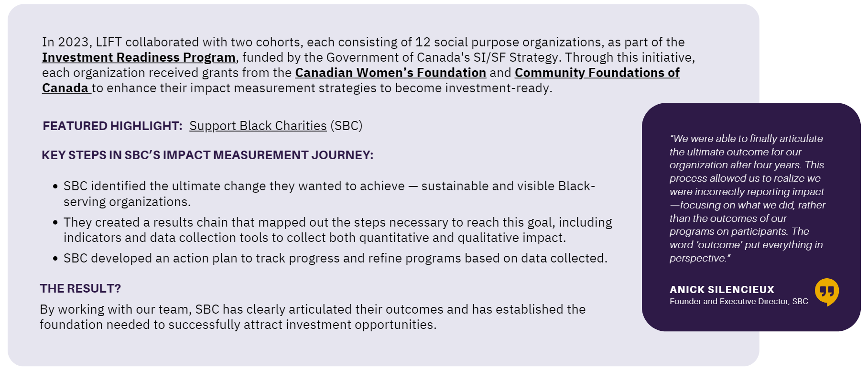The height and width of the screenshot is (371, 868).
Task: Select the Founder and Executive Director title
Action: pyautogui.click(x=738, y=302)
